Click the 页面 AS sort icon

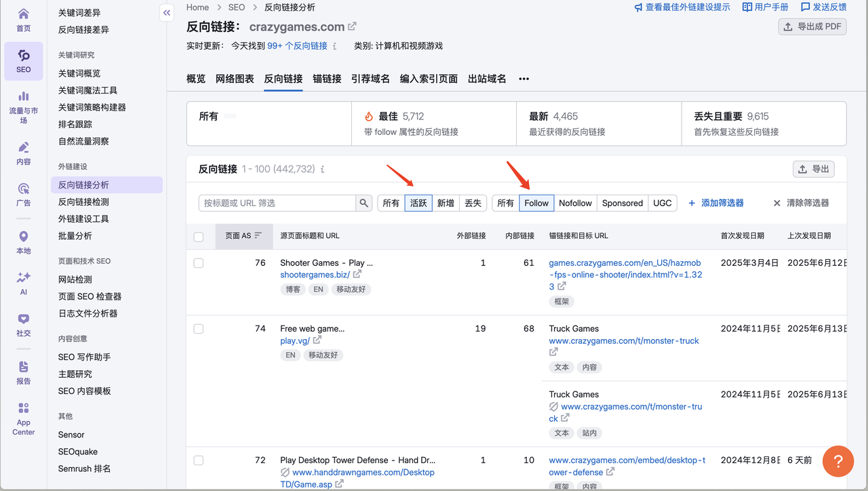258,236
